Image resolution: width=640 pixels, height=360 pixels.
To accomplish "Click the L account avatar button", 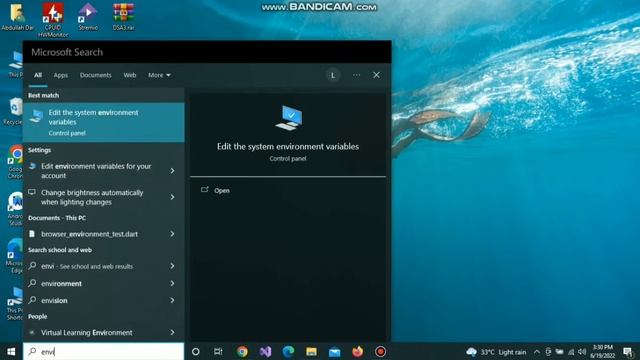I will [333, 75].
